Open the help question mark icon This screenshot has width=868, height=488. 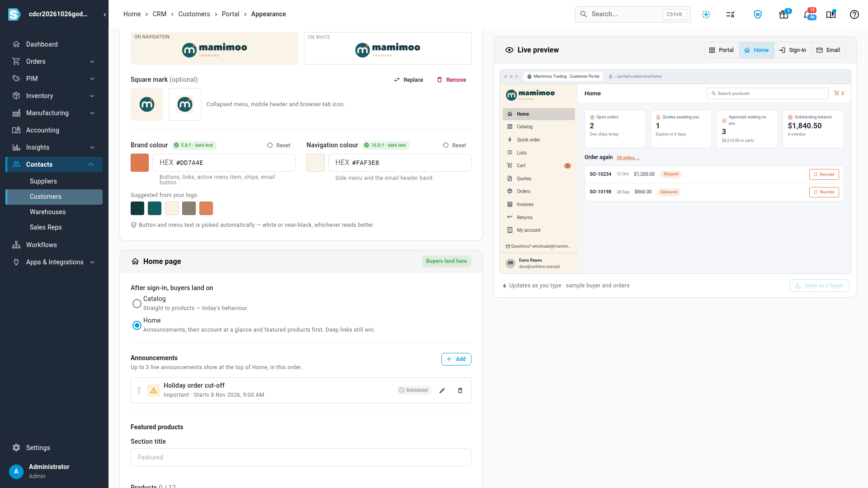tap(854, 14)
